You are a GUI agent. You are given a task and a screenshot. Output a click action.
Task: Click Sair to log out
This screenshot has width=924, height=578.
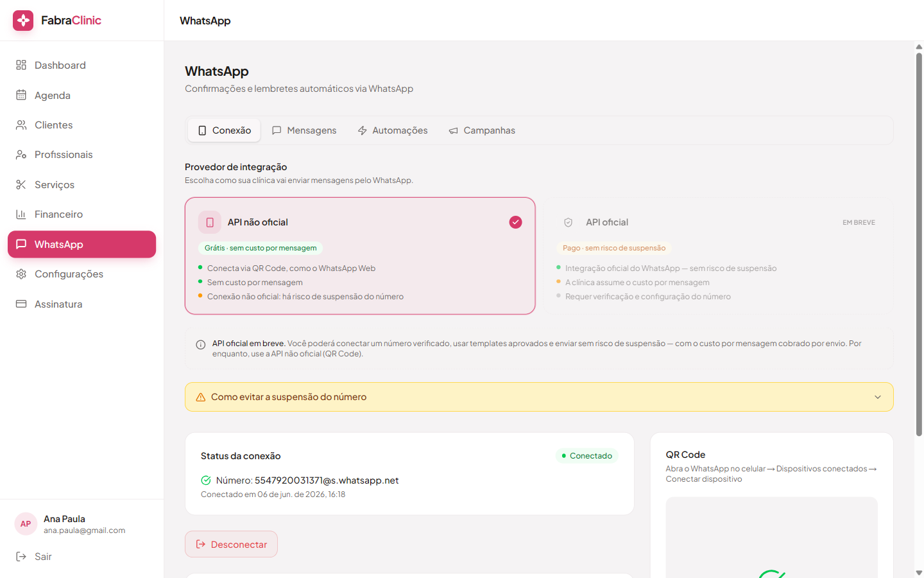[81, 556]
